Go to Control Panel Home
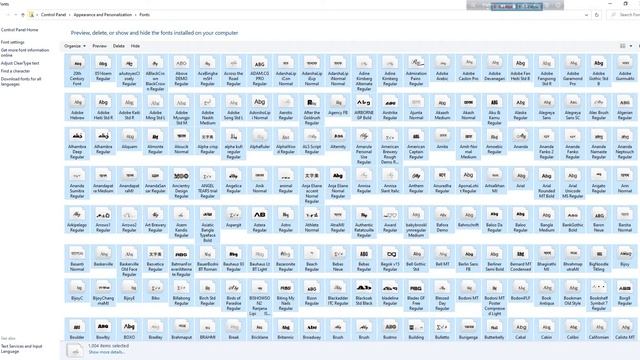The width and height of the screenshot is (640, 360). coord(20,30)
